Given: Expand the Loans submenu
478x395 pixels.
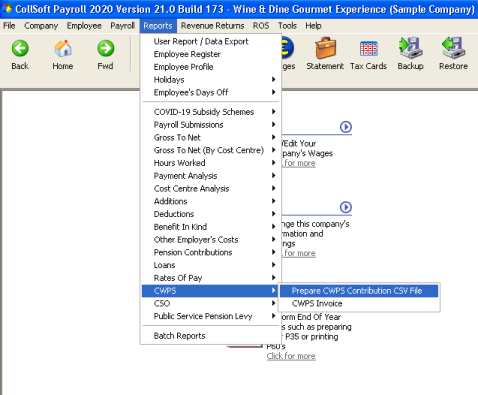Looking at the screenshot, I should [x=211, y=265].
